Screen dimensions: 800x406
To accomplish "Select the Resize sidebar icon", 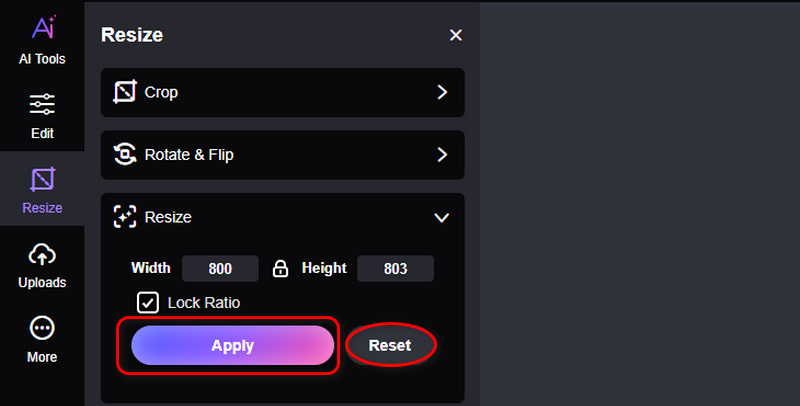I will pyautogui.click(x=42, y=179).
